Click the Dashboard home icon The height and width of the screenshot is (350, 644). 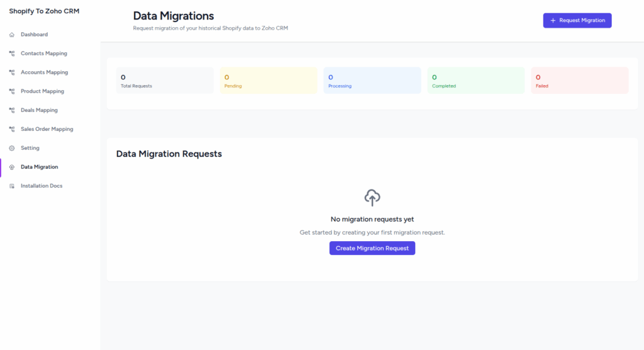point(12,35)
